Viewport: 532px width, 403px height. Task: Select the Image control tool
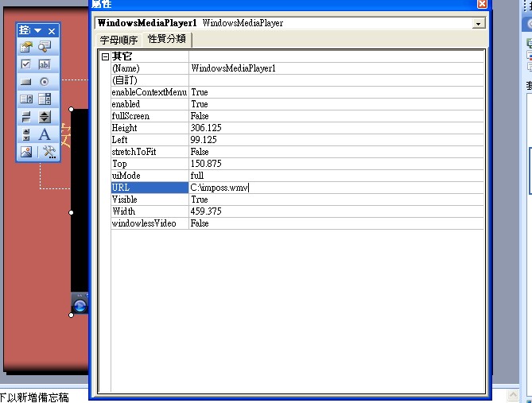click(26, 152)
